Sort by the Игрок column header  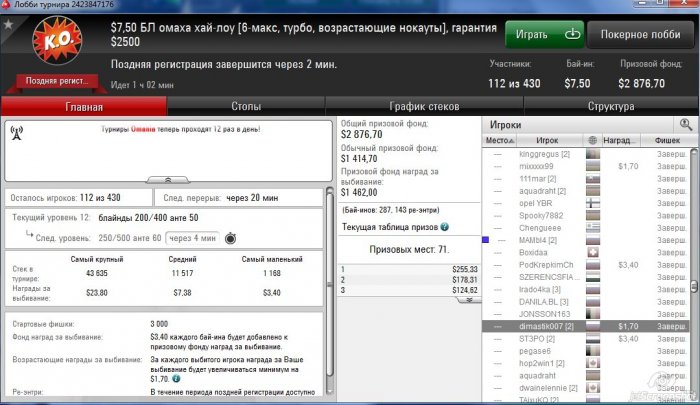click(x=549, y=140)
